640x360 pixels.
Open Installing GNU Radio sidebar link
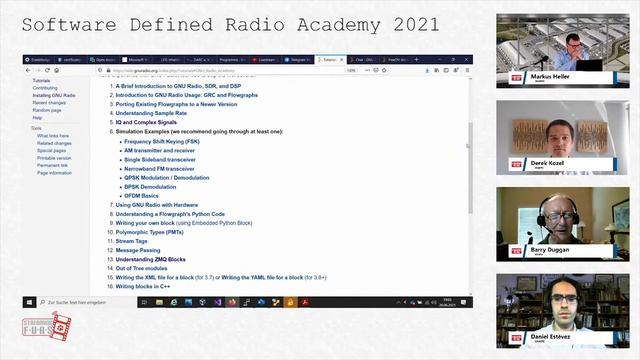coord(54,95)
